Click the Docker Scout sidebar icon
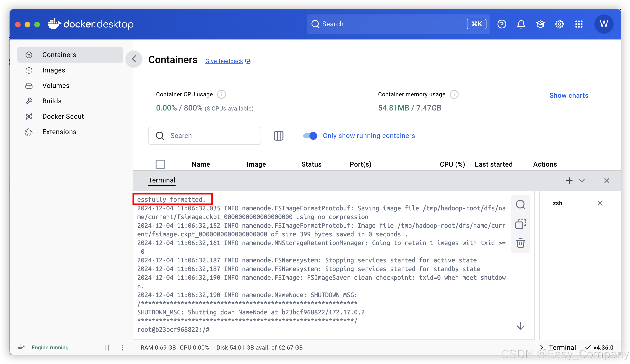Viewport: 630px width, 364px height. pyautogui.click(x=29, y=117)
